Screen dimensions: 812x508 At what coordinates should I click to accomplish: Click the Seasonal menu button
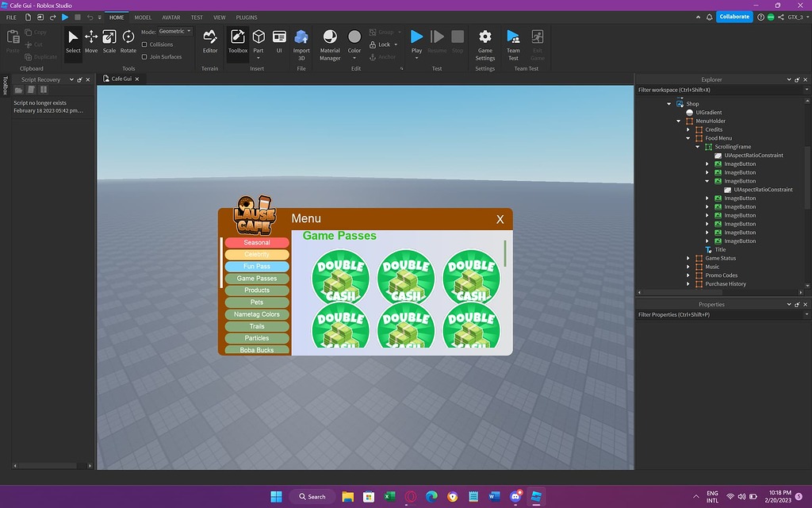257,243
